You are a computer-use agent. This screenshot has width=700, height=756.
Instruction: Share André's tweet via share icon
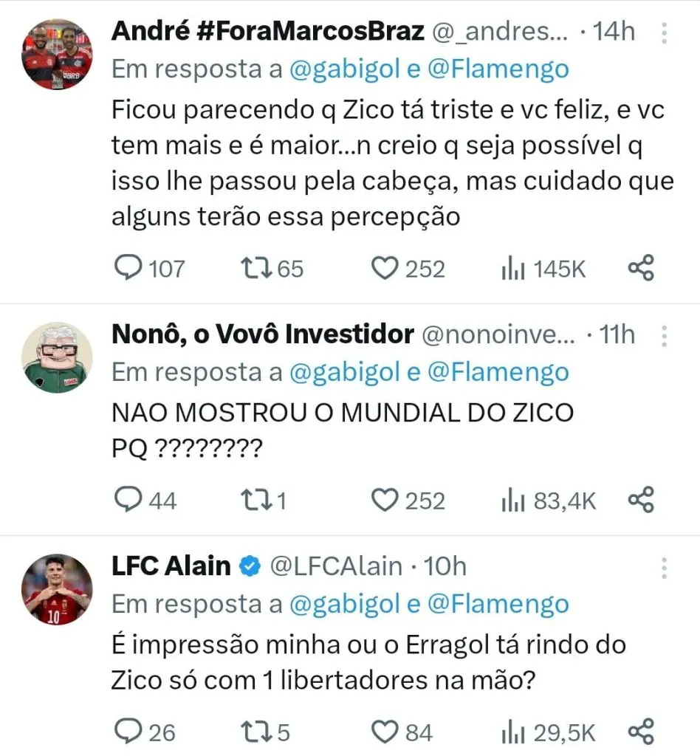tap(640, 268)
